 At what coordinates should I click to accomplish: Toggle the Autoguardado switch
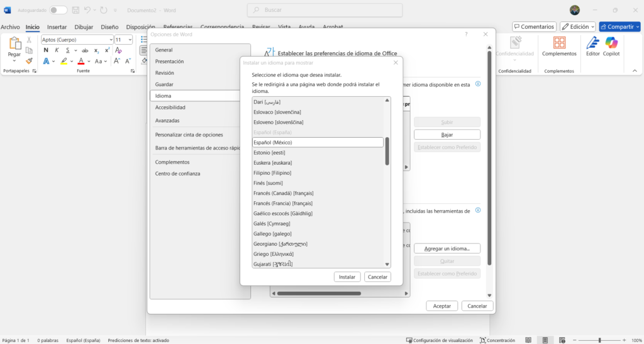(58, 10)
